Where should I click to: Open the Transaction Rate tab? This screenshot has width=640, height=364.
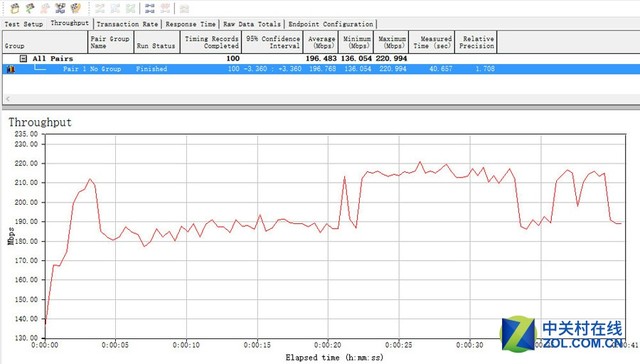click(127, 24)
